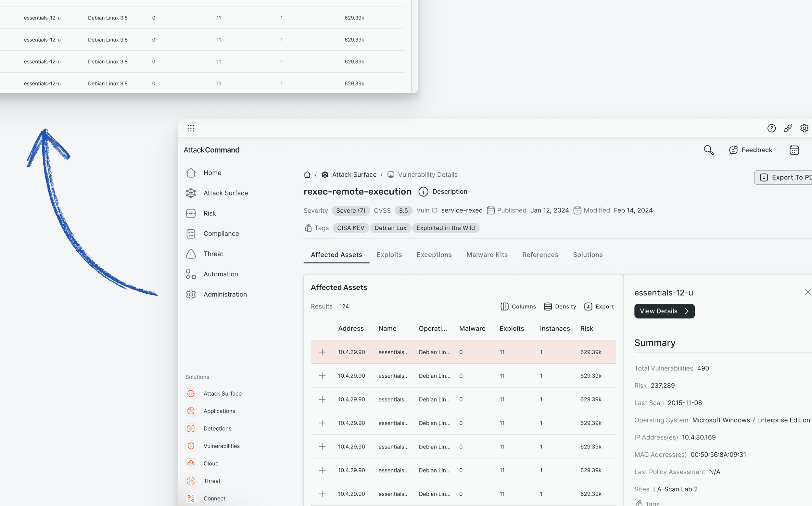The width and height of the screenshot is (812, 506).
Task: Open the search magnifier icon
Action: coord(708,150)
